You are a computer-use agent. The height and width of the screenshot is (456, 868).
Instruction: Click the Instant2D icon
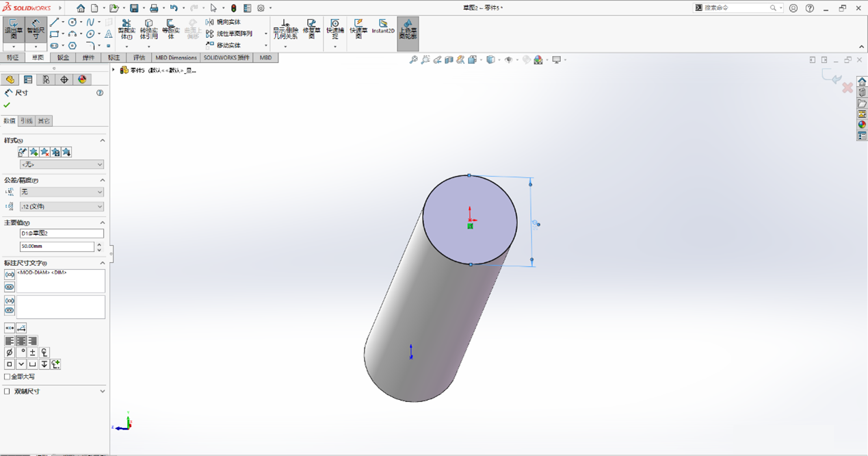(383, 29)
